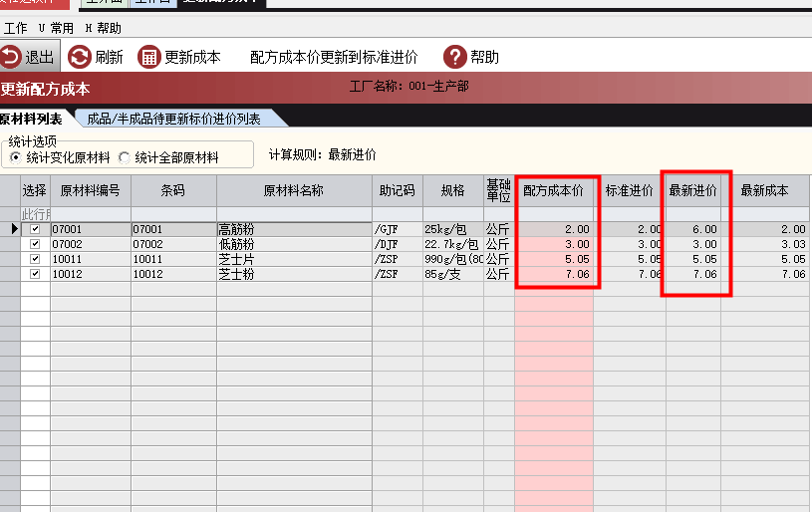Click filter field under 条码 column
The width and height of the screenshot is (812, 512).
(x=173, y=214)
